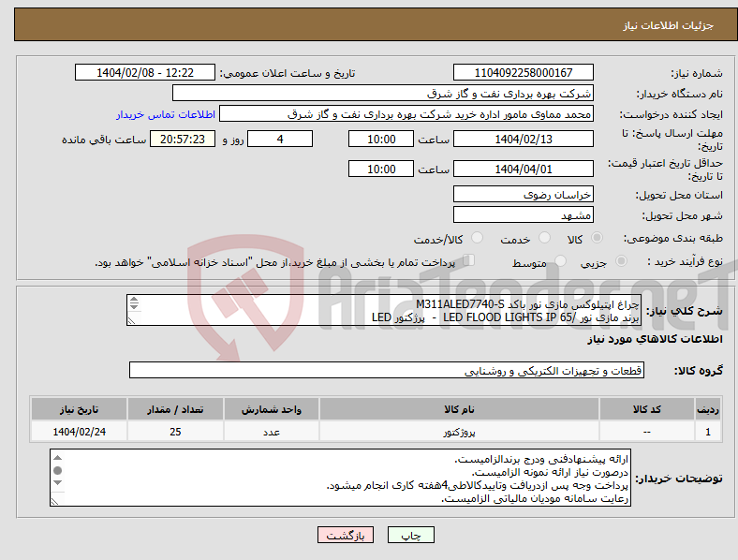
Task: Click the ردیف column header
Action: (708, 409)
